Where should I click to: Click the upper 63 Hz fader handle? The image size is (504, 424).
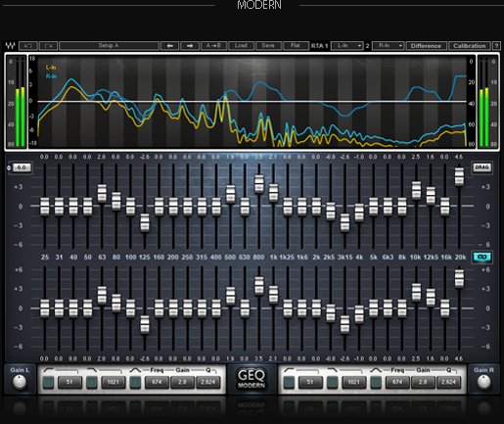click(102, 193)
